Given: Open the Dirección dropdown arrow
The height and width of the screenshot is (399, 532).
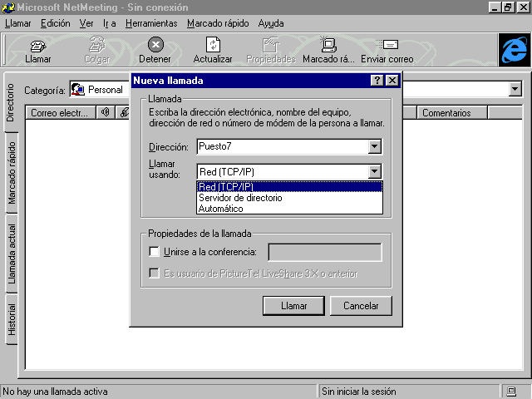Looking at the screenshot, I should coord(374,146).
